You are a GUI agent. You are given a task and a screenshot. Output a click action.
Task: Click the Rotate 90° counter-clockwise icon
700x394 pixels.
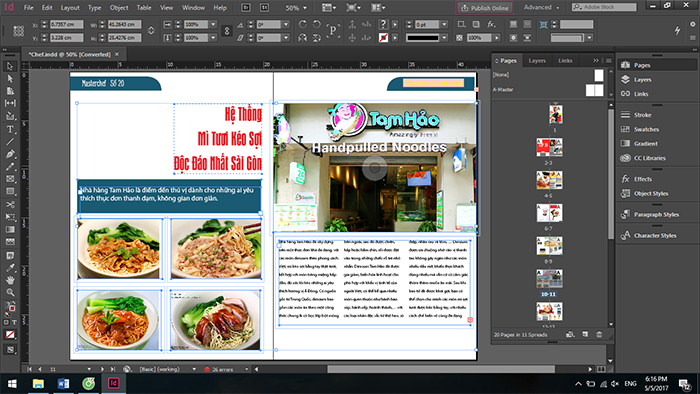click(x=317, y=24)
